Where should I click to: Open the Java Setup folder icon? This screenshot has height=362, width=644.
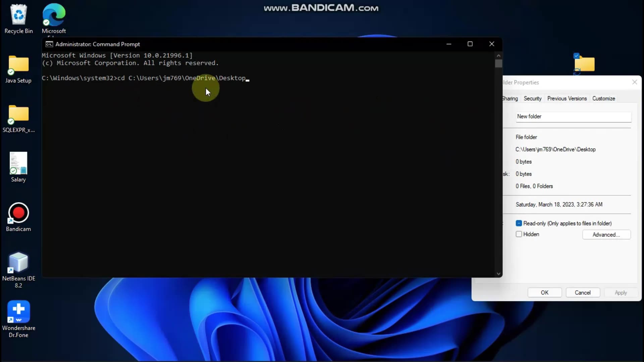pos(18,65)
